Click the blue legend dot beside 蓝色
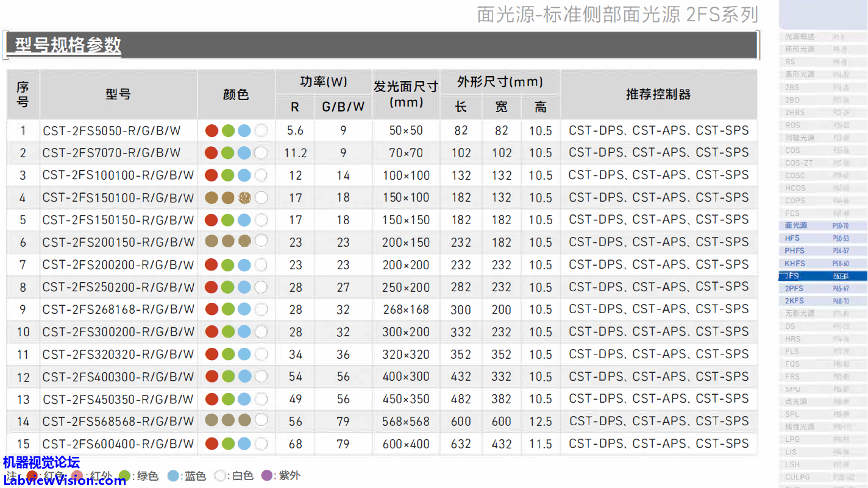This screenshot has height=488, width=868. 173,476
